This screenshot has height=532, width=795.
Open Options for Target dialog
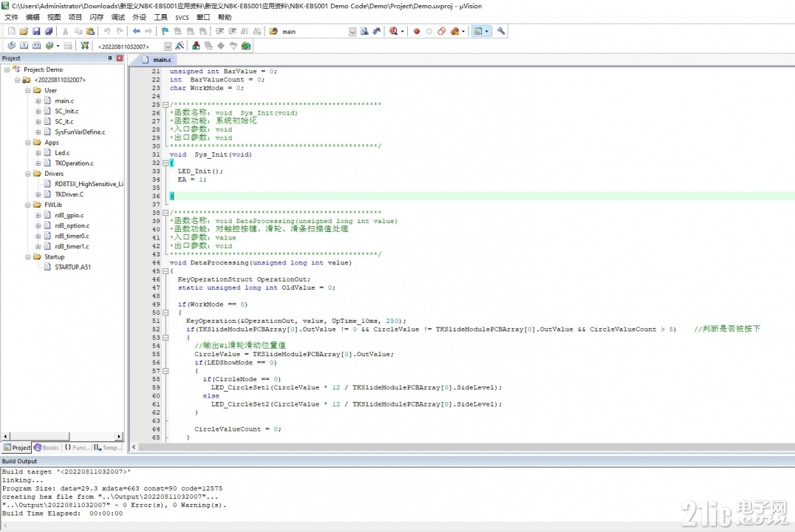[x=180, y=46]
